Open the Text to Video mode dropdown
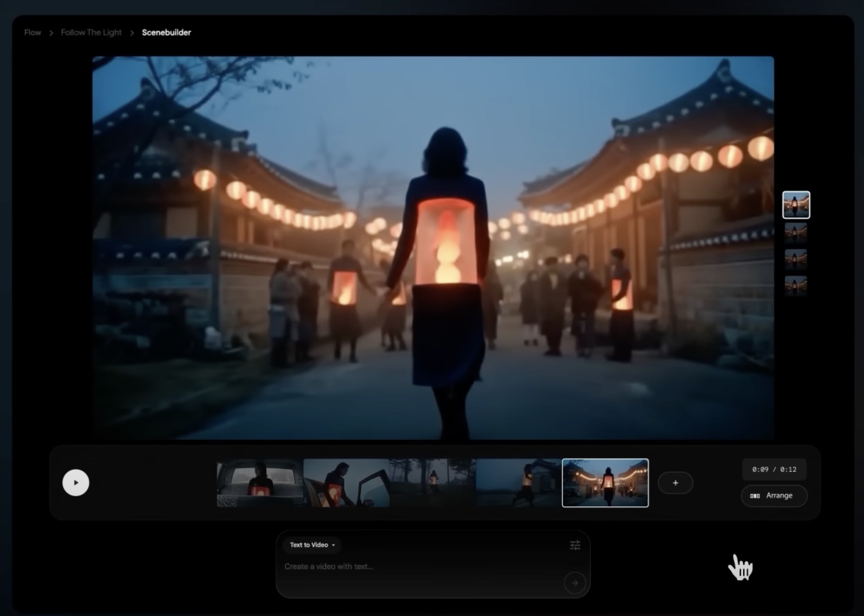 (312, 545)
